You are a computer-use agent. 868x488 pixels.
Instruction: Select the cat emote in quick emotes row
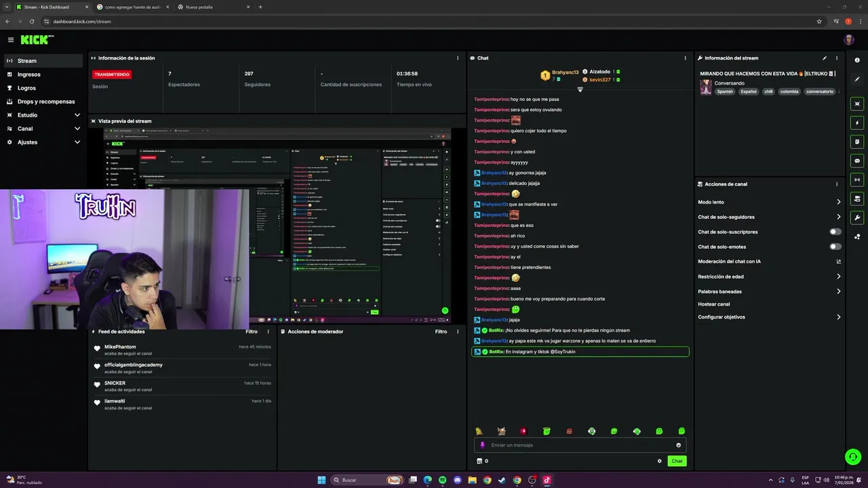[x=501, y=431]
